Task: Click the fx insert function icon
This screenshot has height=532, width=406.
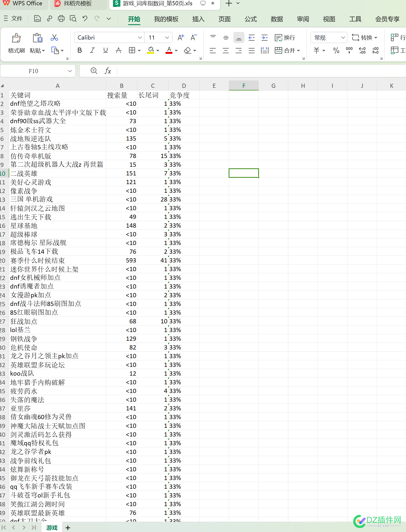Action: 108,71
